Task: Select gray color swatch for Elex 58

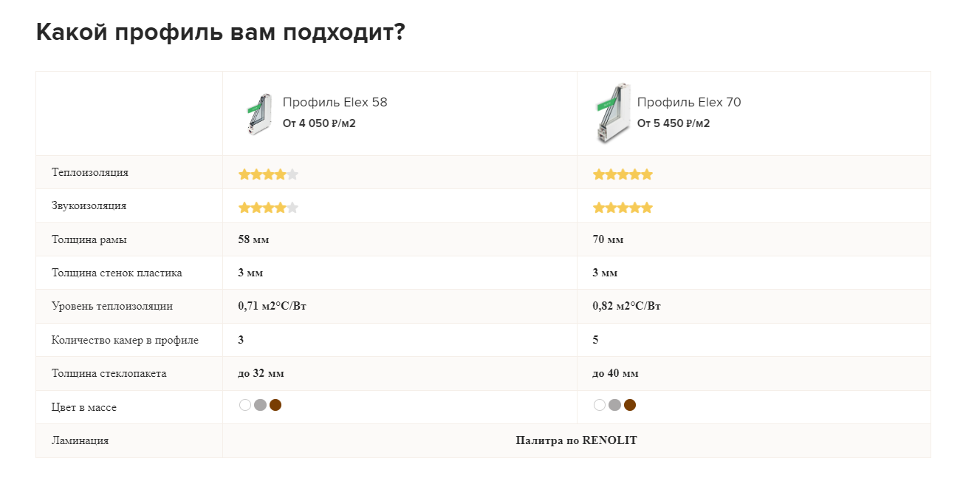Action: tap(260, 405)
